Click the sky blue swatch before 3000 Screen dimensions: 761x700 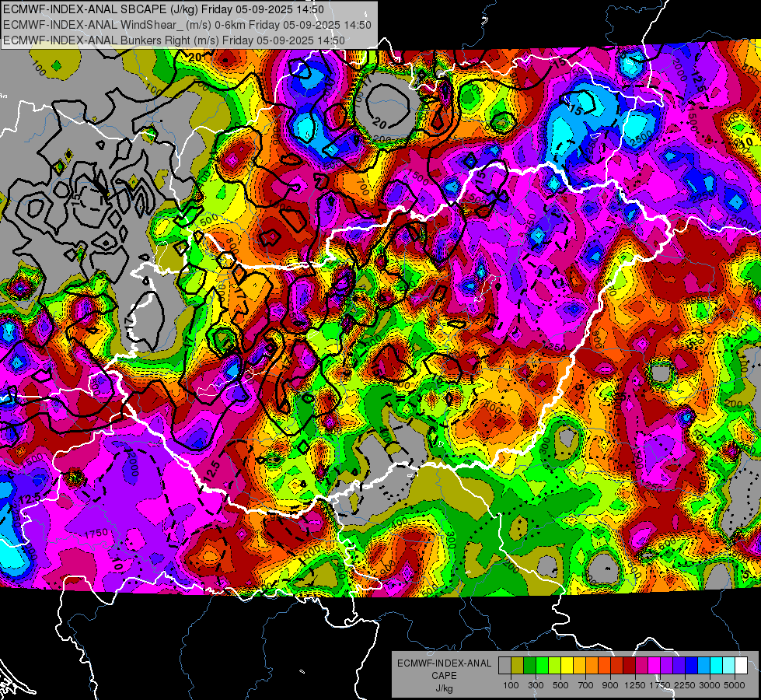[x=704, y=665]
